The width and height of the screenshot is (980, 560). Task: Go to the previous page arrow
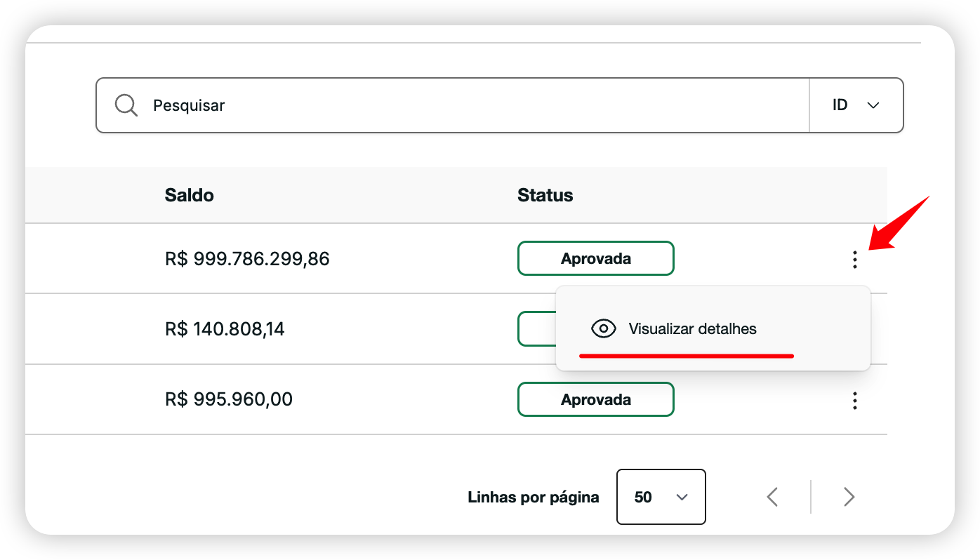tap(772, 497)
